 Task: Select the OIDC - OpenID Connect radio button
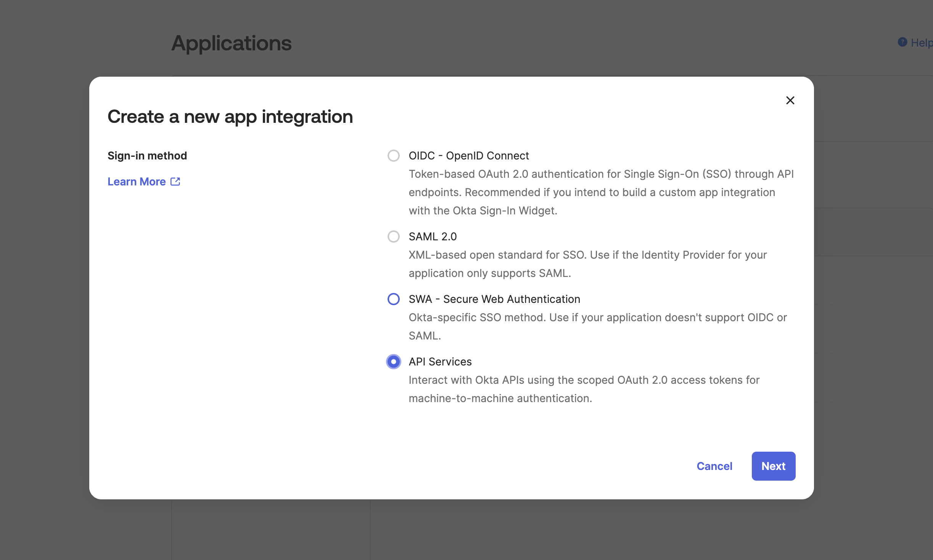click(x=393, y=156)
